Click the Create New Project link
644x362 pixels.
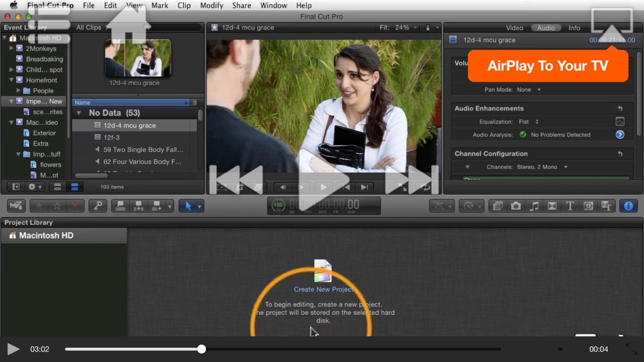point(324,289)
